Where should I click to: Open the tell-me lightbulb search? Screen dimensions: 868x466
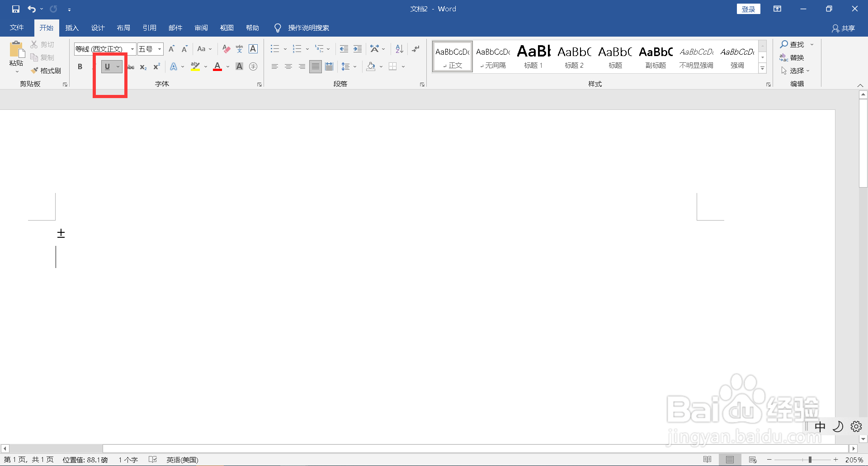(x=278, y=28)
